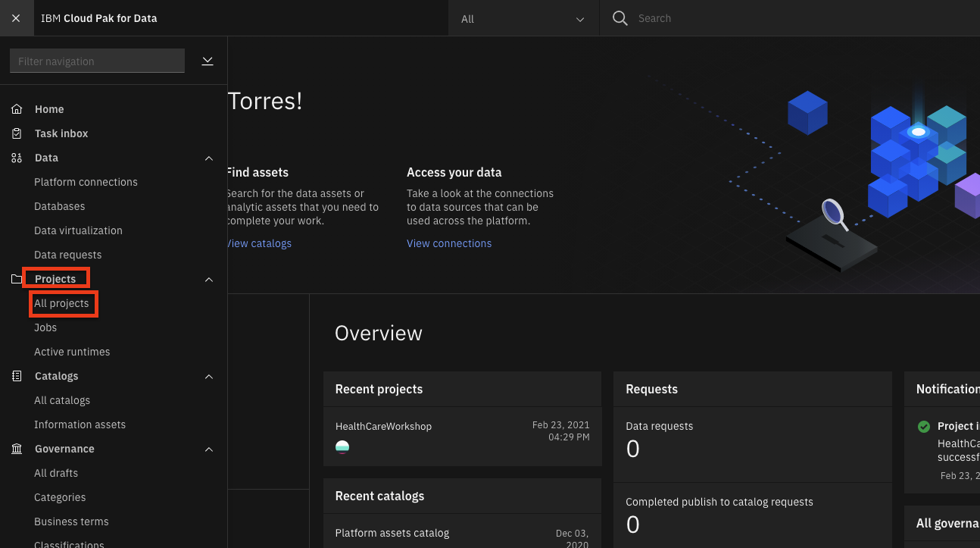The image size is (980, 548).
Task: Click IBM Cloud Pak for Data title
Action: pos(98,18)
